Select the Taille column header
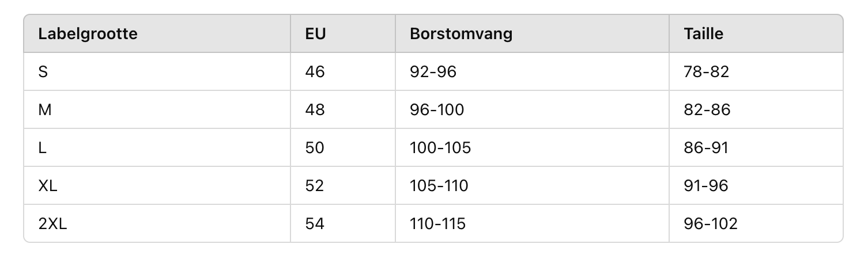The image size is (868, 259). [703, 34]
